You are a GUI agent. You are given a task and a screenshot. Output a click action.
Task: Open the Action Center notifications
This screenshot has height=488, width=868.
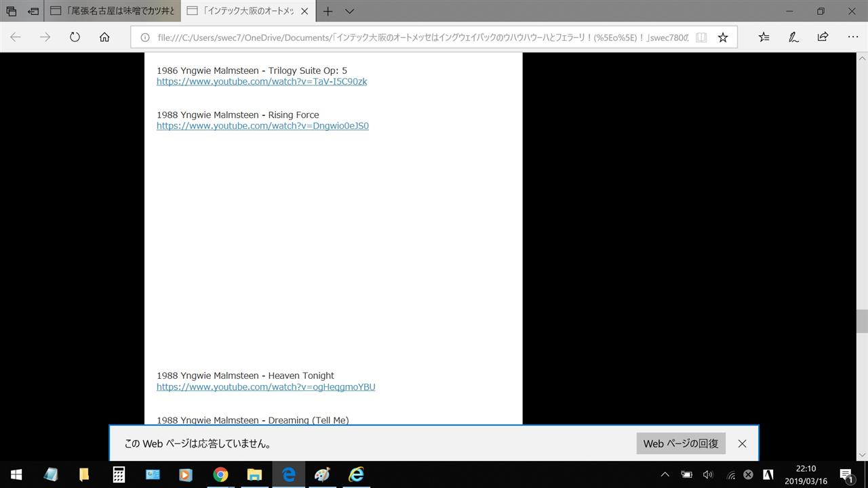pos(846,474)
